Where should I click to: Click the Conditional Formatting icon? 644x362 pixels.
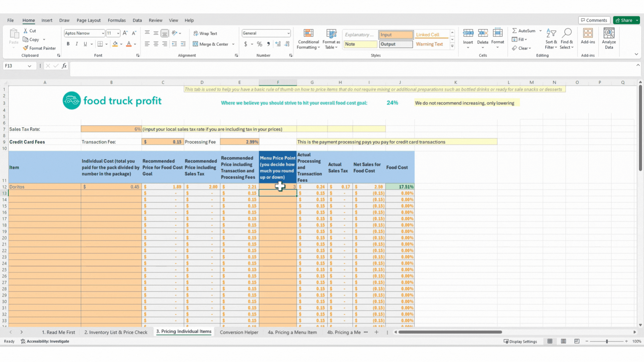tap(308, 34)
